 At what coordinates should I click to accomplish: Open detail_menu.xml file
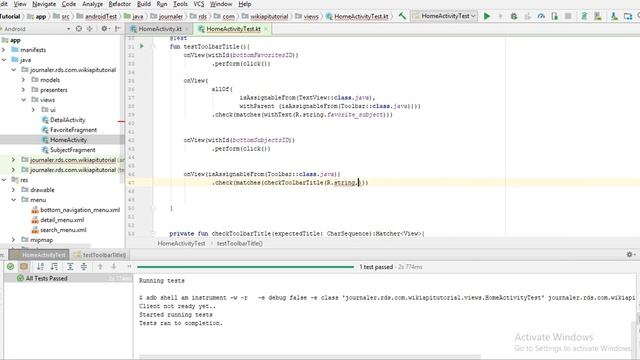[62, 220]
